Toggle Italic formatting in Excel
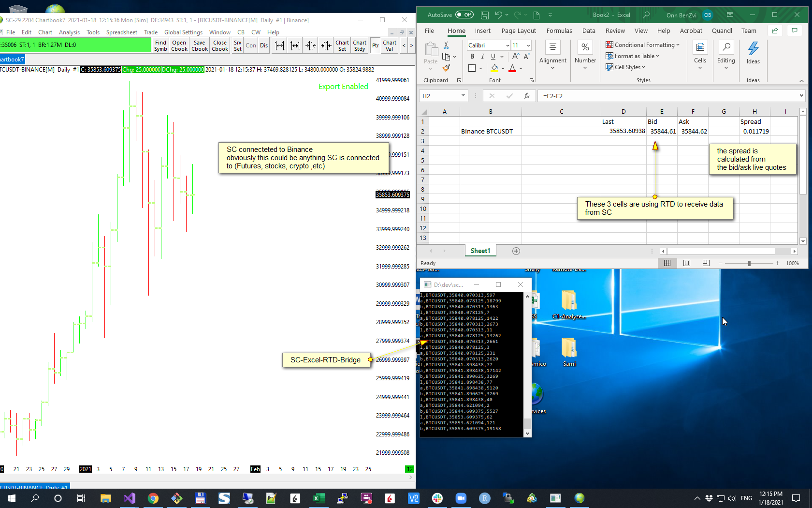The image size is (812, 508). click(x=482, y=57)
